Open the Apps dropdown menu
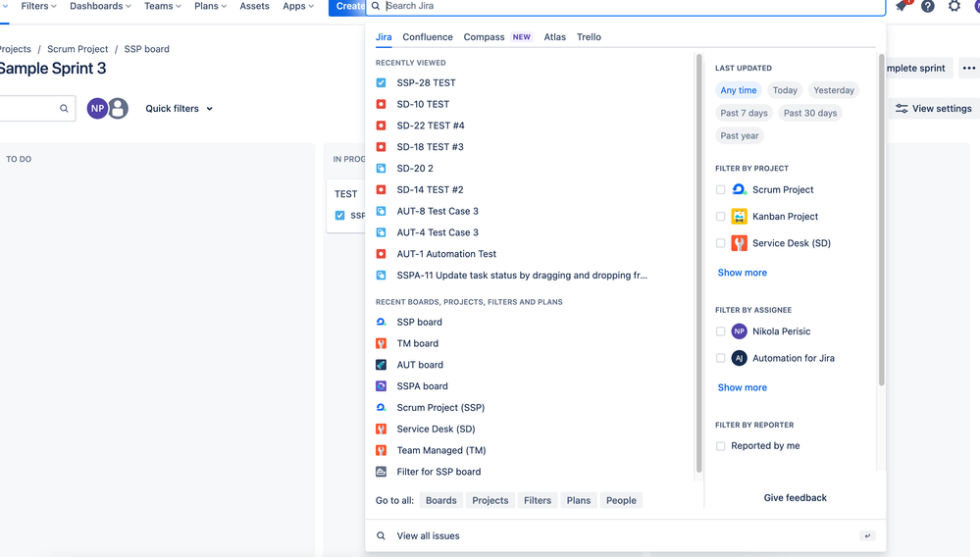The width and height of the screenshot is (980, 557). click(298, 6)
